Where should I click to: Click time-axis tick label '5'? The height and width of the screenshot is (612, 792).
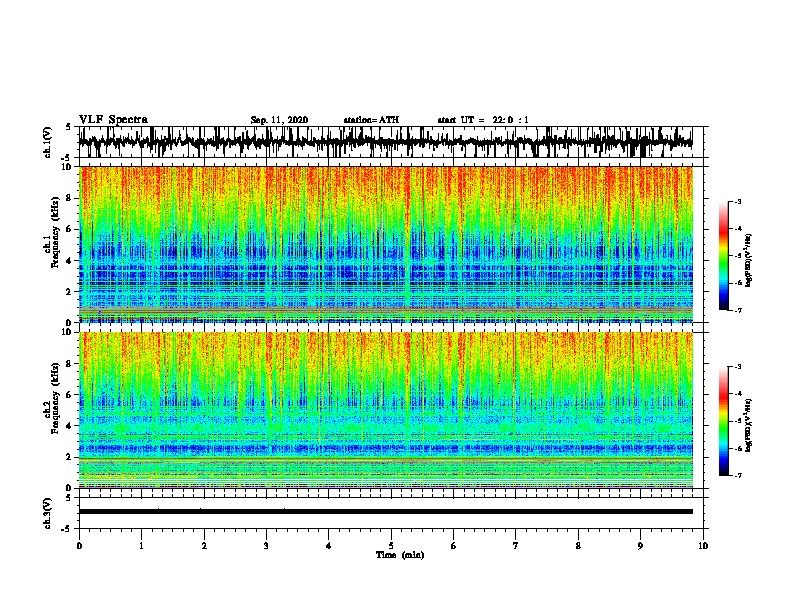pyautogui.click(x=391, y=546)
